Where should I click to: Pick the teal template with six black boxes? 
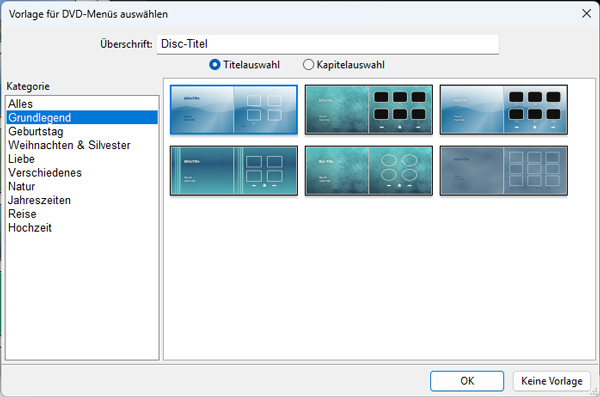pos(369,110)
